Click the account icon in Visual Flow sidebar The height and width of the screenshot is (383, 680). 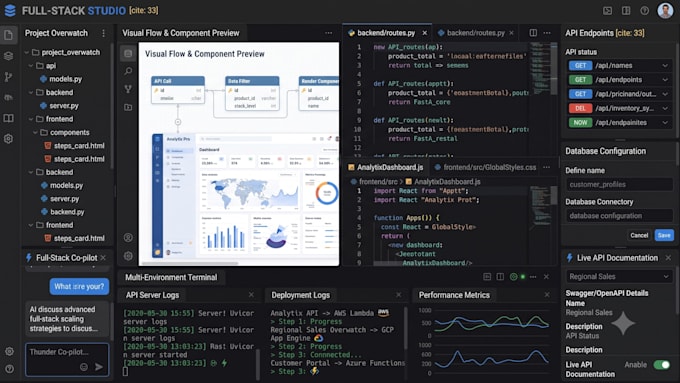(128, 237)
